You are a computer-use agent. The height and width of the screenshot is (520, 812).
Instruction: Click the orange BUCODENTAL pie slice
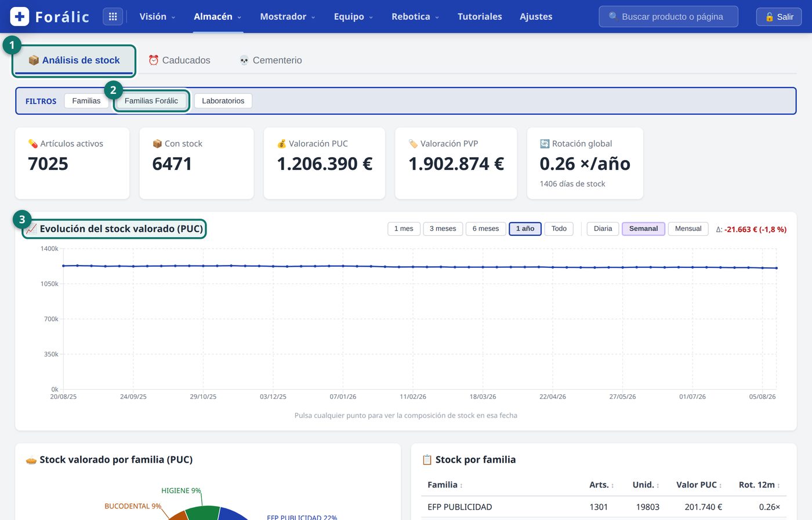179,516
